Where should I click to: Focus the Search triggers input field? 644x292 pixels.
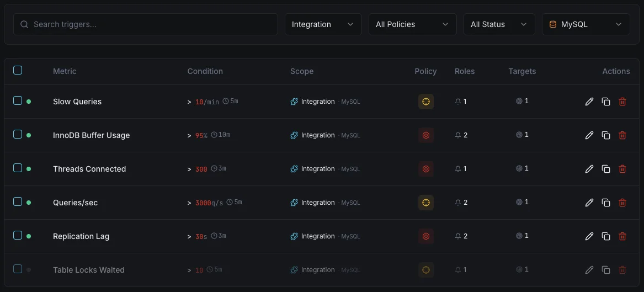[x=145, y=24]
